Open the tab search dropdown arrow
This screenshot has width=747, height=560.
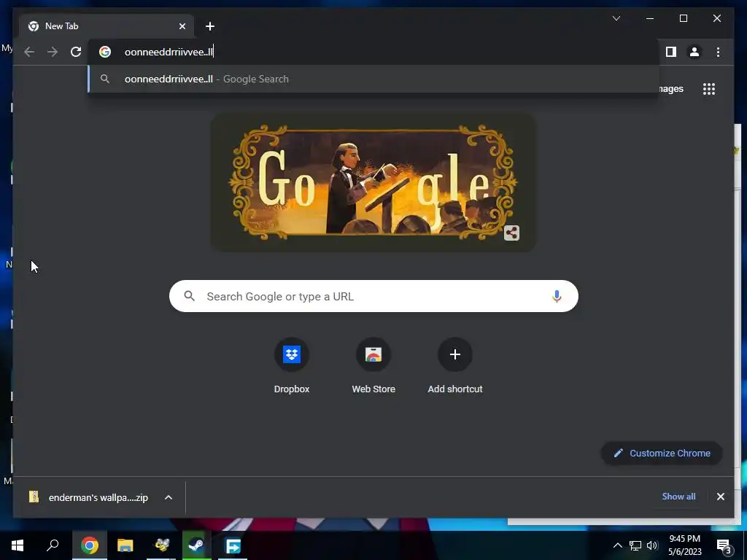pos(616,18)
